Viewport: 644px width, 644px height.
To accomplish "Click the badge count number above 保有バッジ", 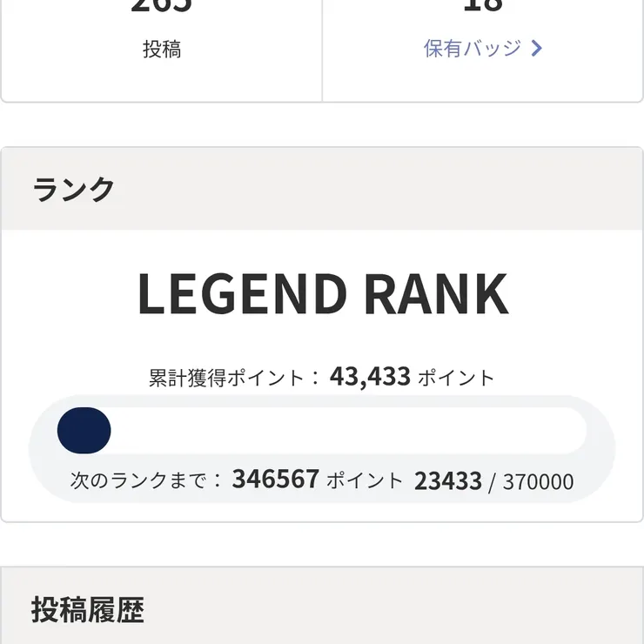I will point(483,7).
